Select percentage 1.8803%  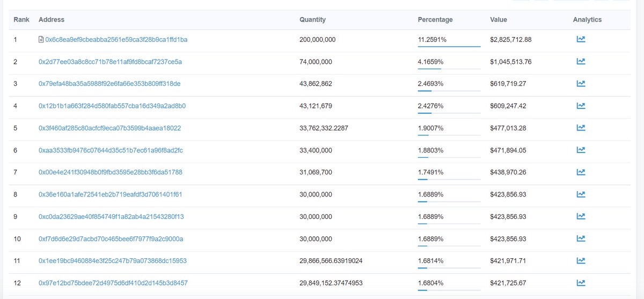431,150
